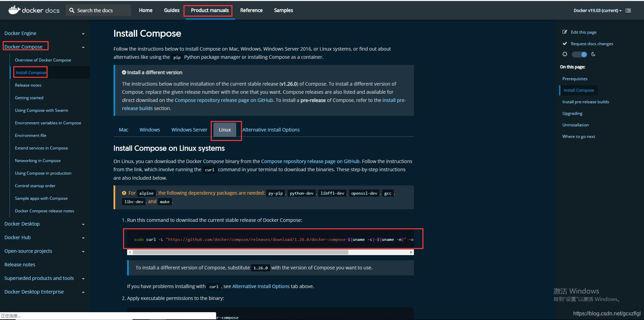Image resolution: width=644 pixels, height=320 pixels.
Task: Switch to Alternative Install Options tab
Action: 271,130
